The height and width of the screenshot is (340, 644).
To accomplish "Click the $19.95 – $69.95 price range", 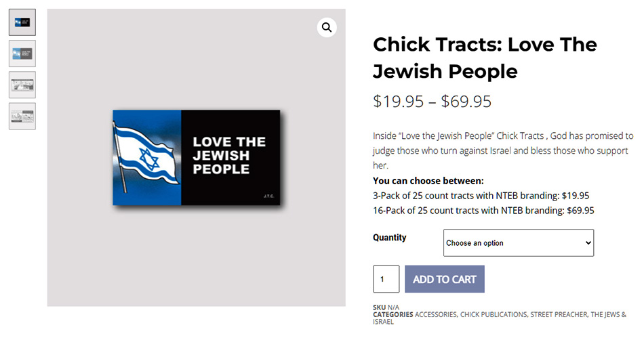I will tap(432, 102).
